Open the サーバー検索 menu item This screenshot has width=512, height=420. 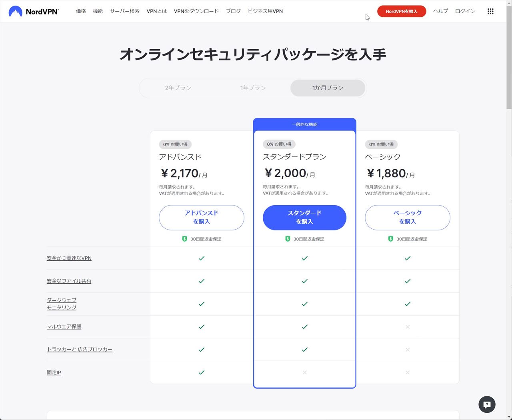tap(125, 11)
